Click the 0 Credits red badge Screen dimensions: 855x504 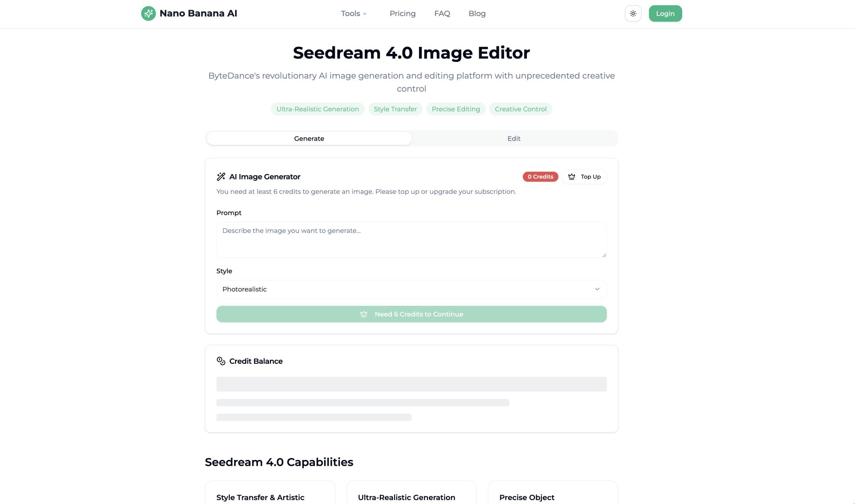[540, 177]
